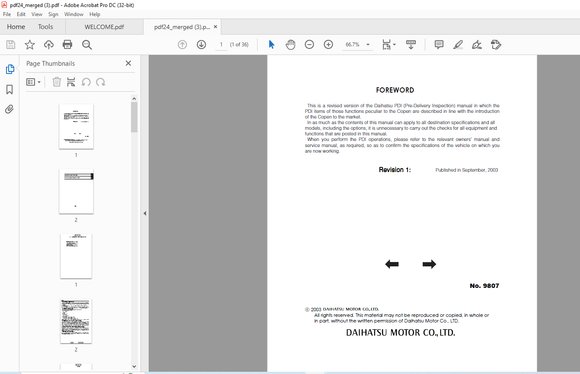Click the 'No. 9807' text

(484, 286)
